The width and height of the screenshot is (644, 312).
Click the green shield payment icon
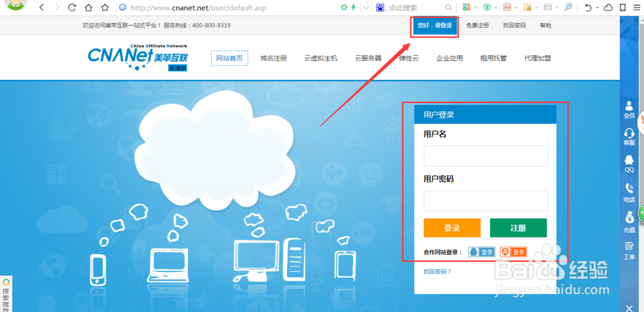[x=487, y=7]
